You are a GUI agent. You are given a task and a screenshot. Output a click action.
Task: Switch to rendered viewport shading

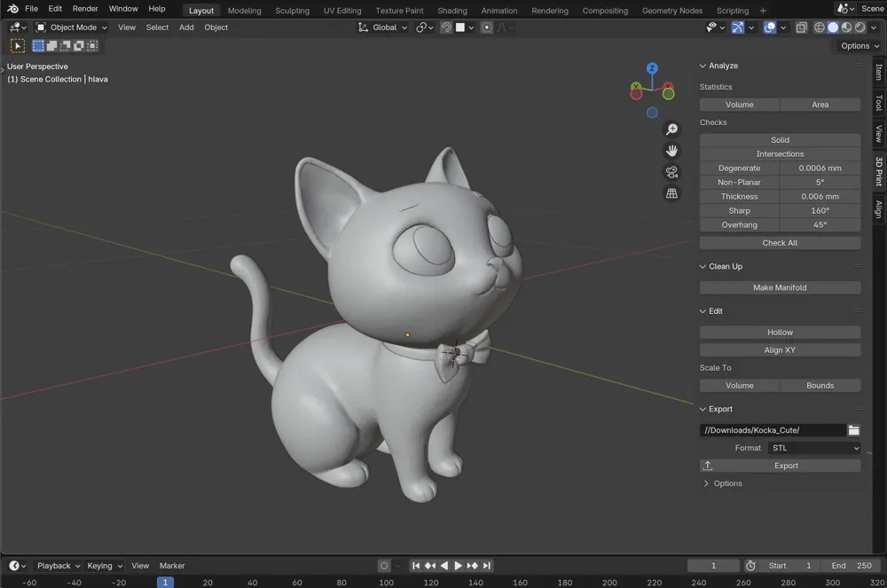[860, 27]
